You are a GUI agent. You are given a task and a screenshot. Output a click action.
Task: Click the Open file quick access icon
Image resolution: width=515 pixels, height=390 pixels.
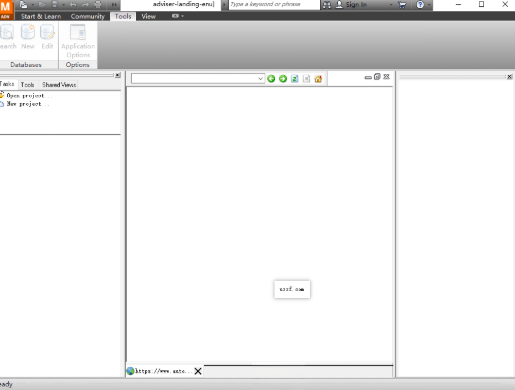click(42, 5)
